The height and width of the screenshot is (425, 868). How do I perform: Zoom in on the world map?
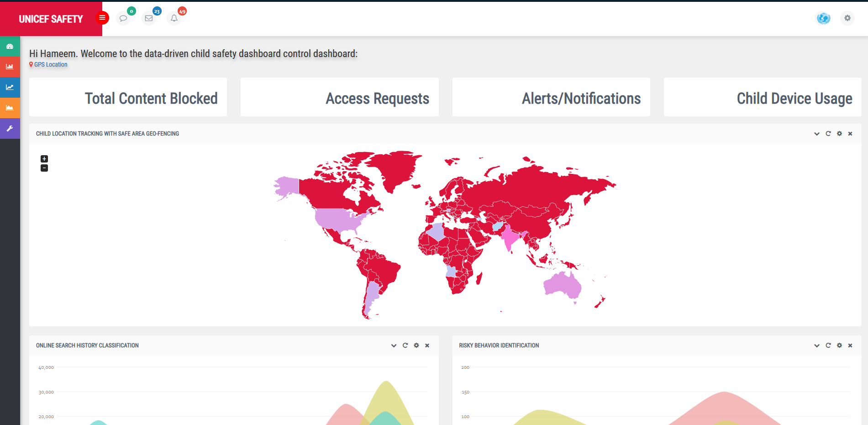44,159
